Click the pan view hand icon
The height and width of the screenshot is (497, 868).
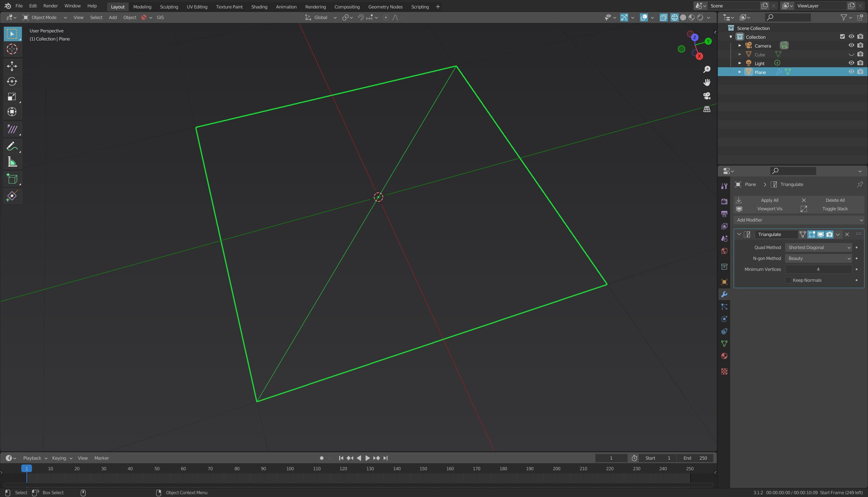pyautogui.click(x=707, y=82)
